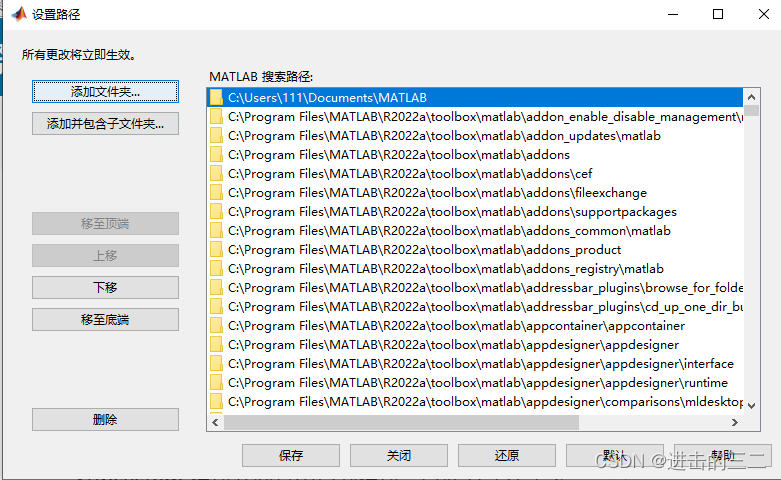Viewport: 781px width, 480px height.
Task: Select the appcontainer\appcontainer path row
Action: point(475,326)
